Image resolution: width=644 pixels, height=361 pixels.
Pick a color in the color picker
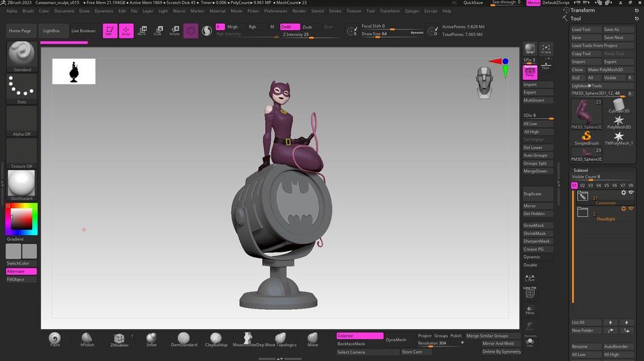click(22, 219)
